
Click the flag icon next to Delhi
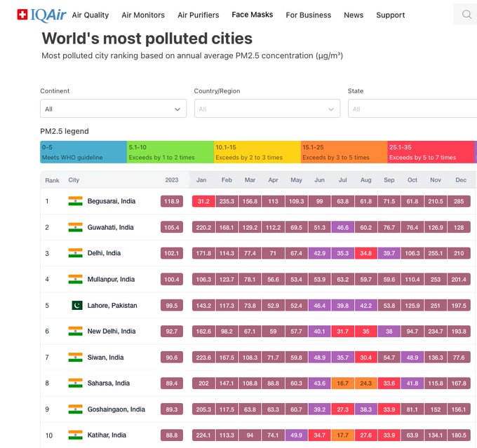75,253
